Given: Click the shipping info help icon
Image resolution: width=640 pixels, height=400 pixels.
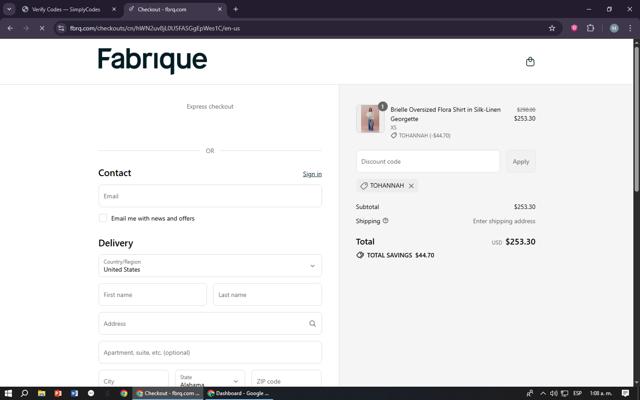Looking at the screenshot, I should coord(385,221).
